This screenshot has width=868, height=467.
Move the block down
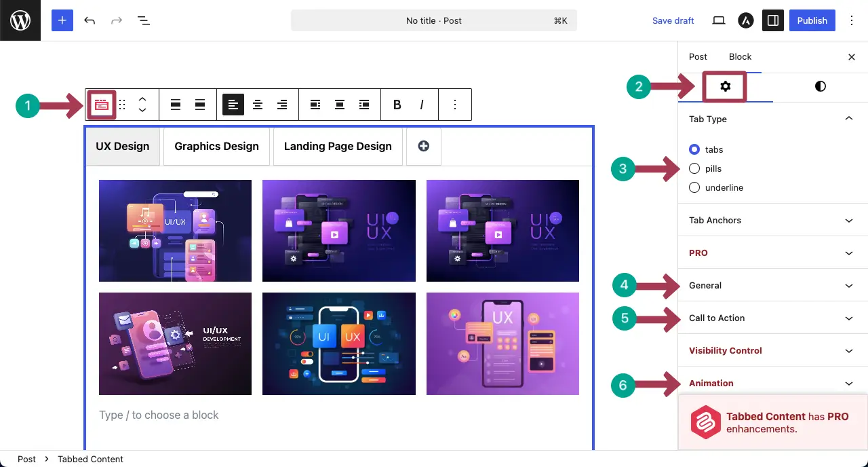click(x=142, y=111)
